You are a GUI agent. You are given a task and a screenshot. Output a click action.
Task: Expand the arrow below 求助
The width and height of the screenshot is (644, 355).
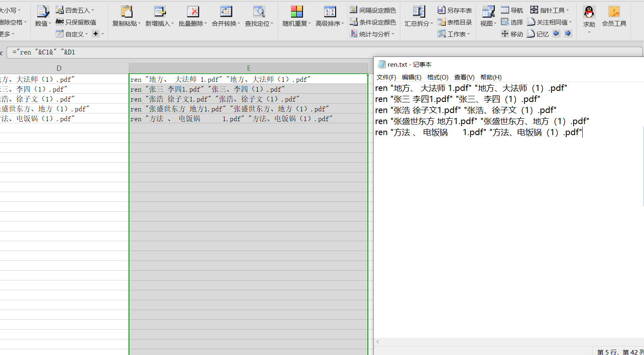click(589, 32)
